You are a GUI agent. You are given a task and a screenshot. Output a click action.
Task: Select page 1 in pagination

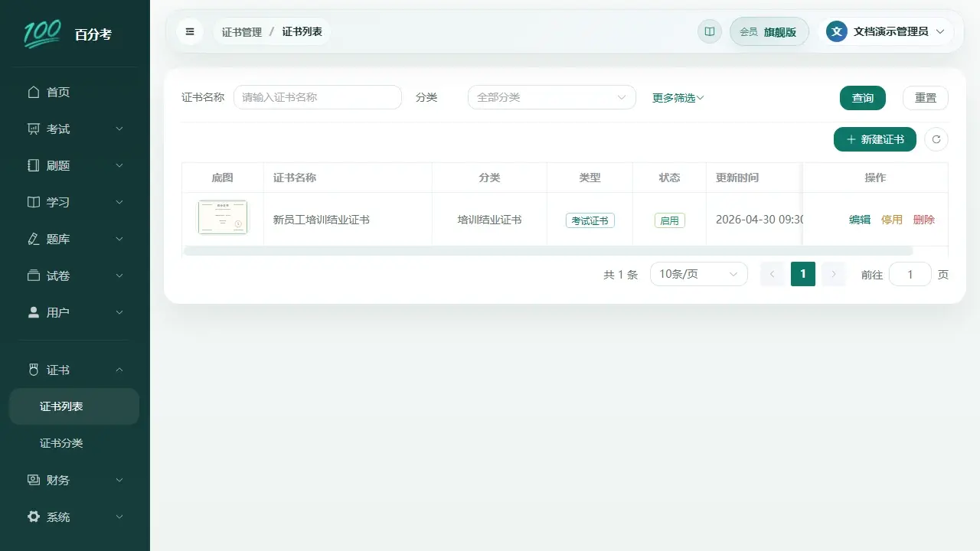[803, 274]
